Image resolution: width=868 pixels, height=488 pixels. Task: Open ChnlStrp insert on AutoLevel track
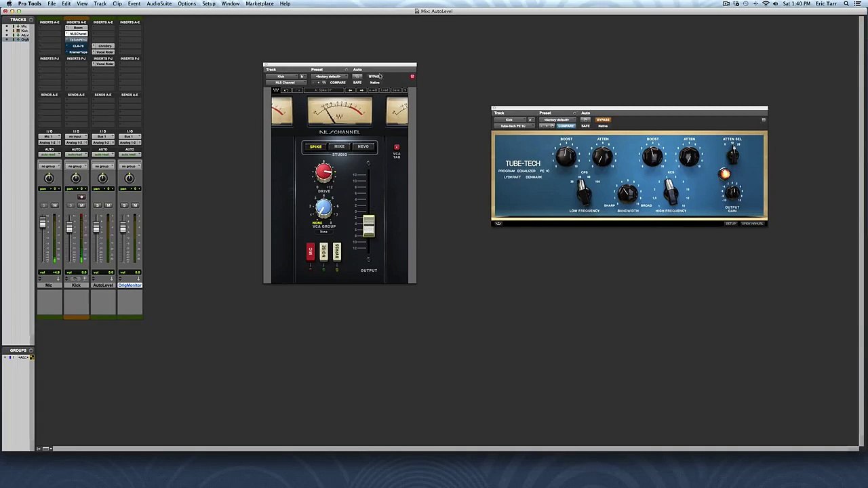pyautogui.click(x=103, y=46)
